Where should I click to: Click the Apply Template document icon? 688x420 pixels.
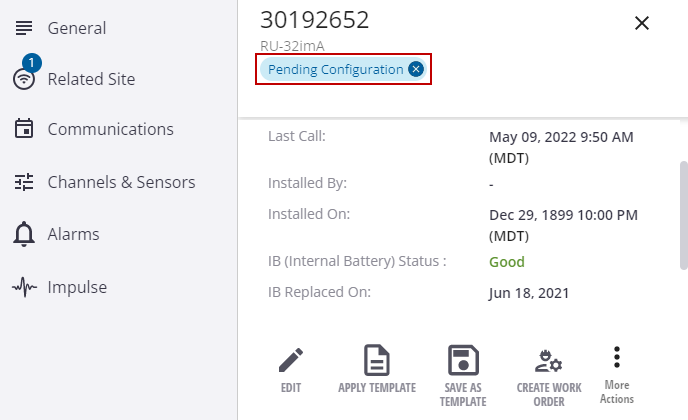click(376, 360)
